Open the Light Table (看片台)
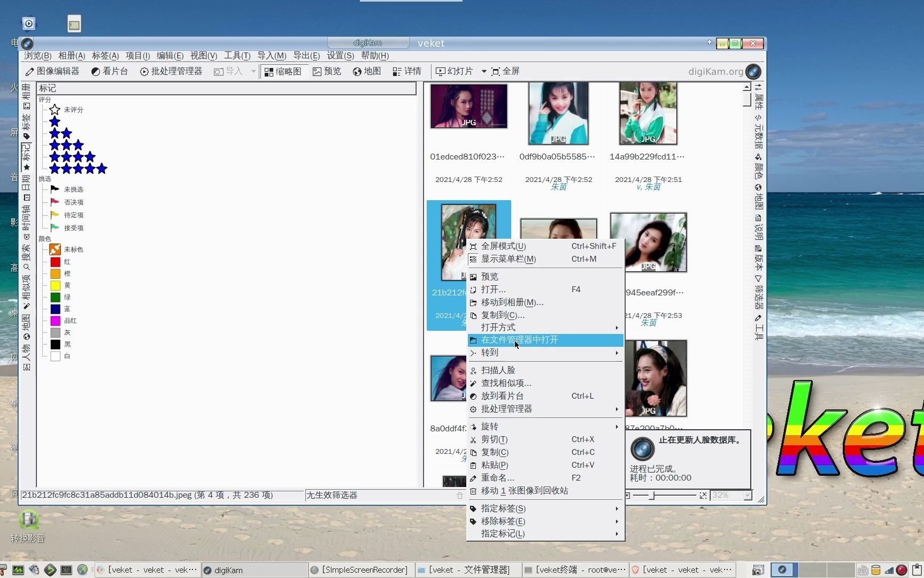Image resolution: width=924 pixels, height=578 pixels. tap(110, 71)
